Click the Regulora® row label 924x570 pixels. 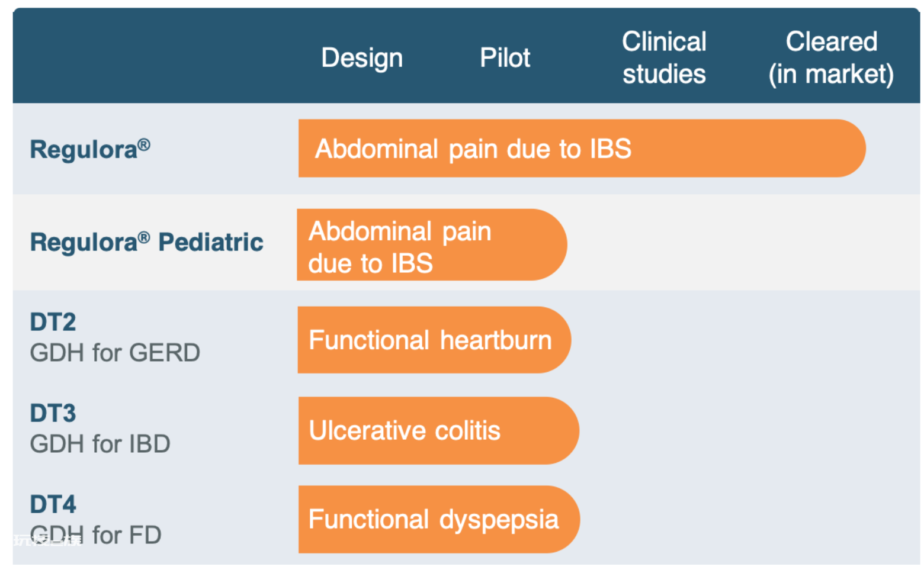[90, 149]
